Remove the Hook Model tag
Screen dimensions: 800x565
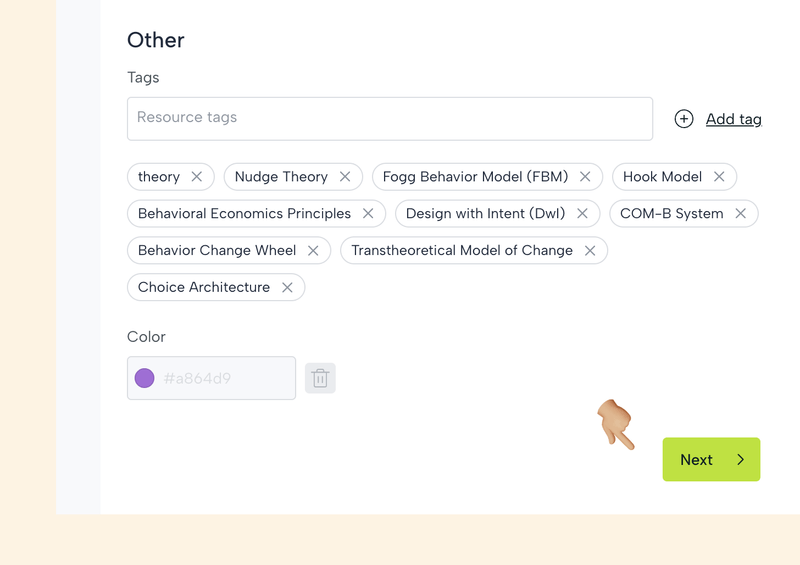pyautogui.click(x=719, y=177)
